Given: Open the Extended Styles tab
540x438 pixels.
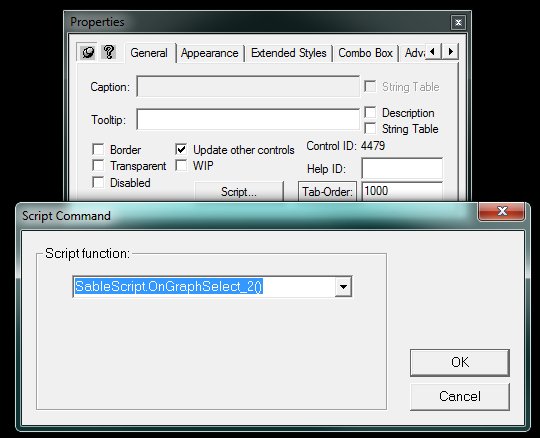Looking at the screenshot, I should (289, 53).
